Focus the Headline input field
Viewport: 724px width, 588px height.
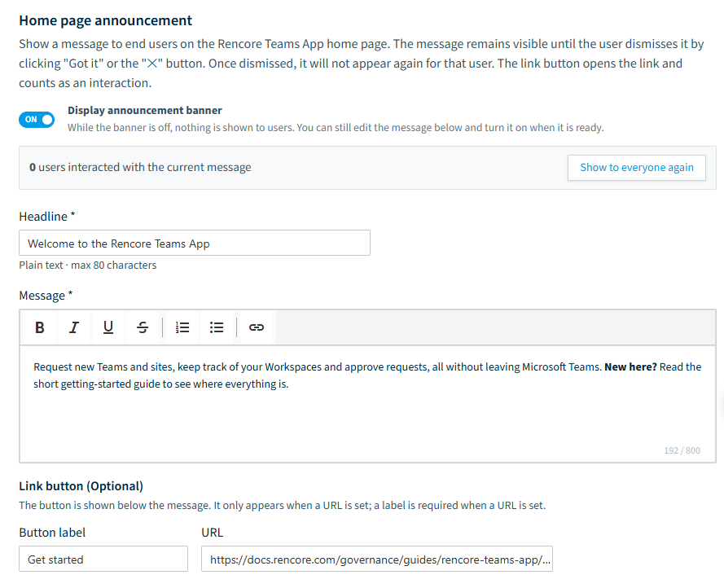(x=195, y=243)
